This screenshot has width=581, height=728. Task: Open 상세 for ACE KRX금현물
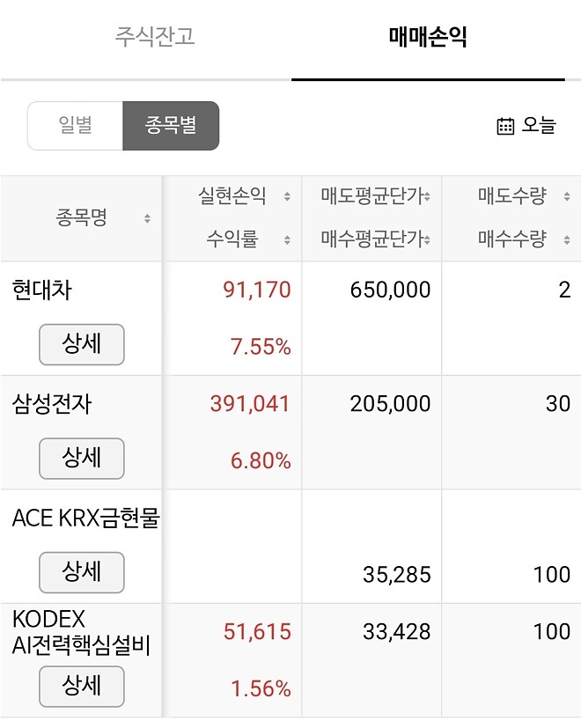point(81,572)
